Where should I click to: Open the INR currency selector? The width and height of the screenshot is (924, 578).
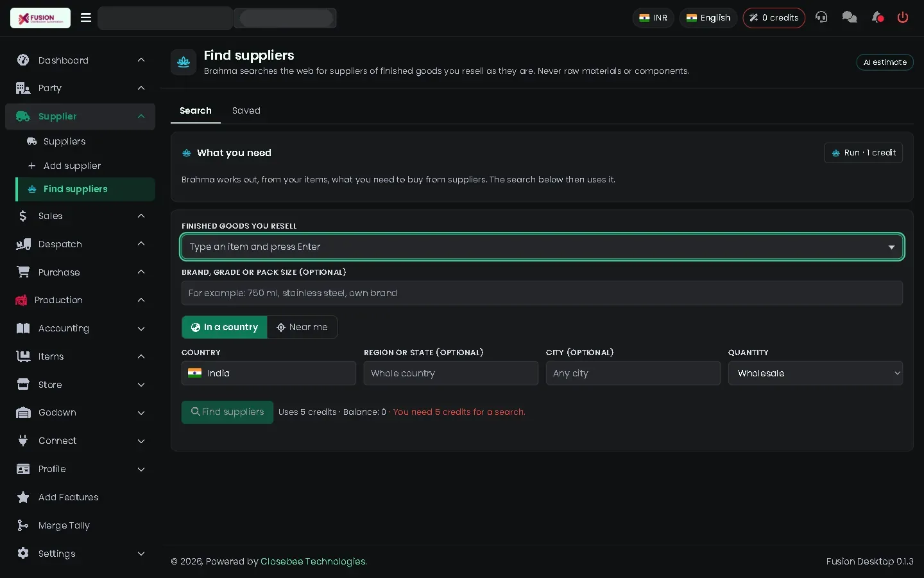(653, 18)
